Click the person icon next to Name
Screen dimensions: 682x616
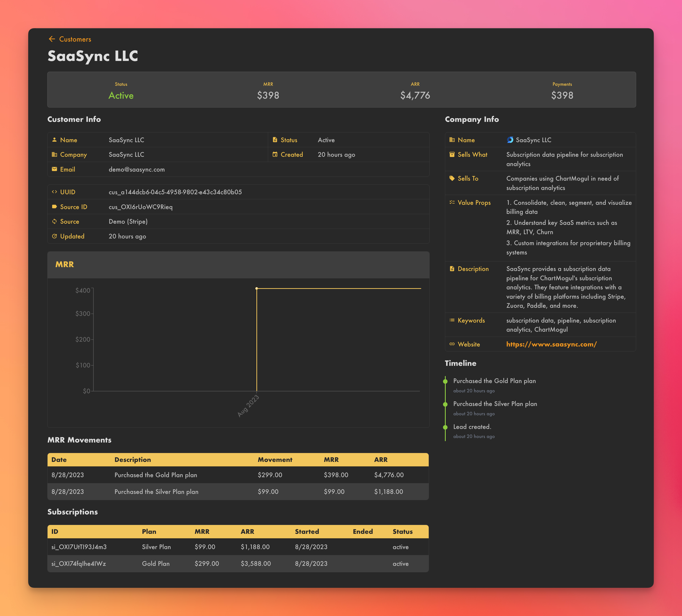point(54,140)
